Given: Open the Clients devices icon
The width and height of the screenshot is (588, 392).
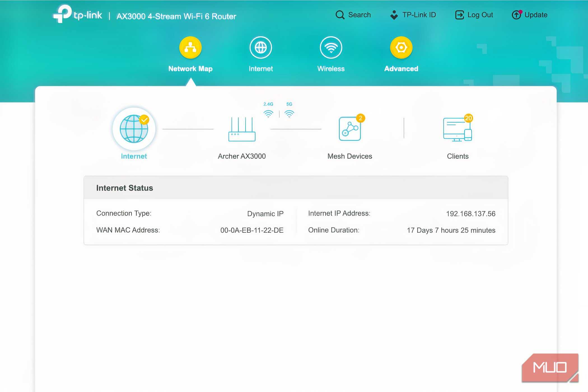Looking at the screenshot, I should (x=458, y=129).
